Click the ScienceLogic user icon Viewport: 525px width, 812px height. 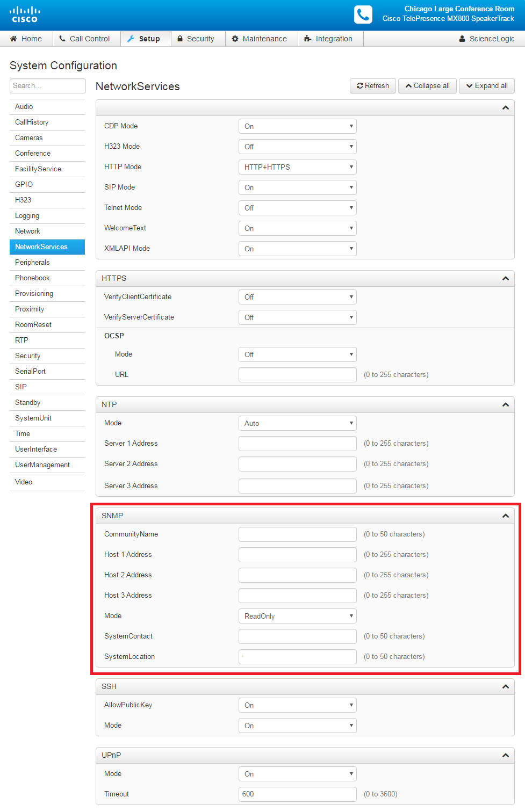point(462,39)
